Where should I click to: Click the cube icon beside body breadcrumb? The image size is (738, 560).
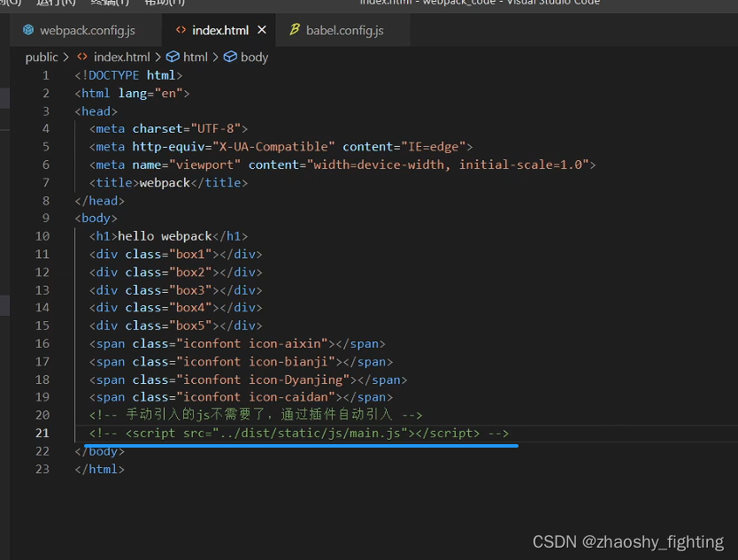point(230,57)
